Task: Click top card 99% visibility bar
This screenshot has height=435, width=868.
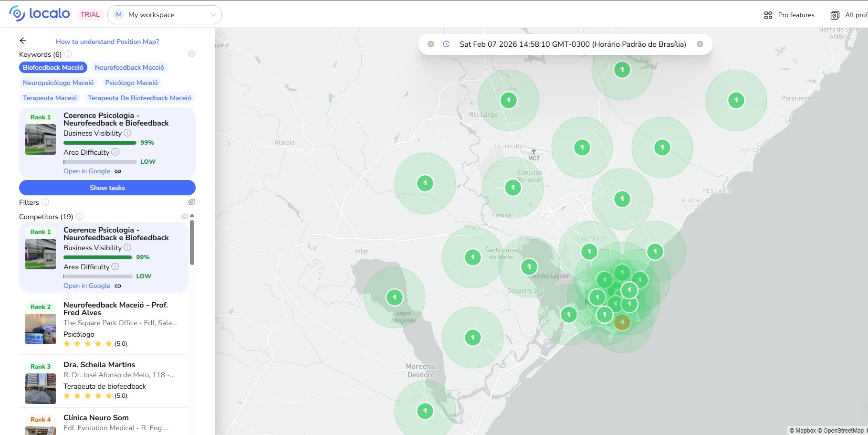Action: pyautogui.click(x=100, y=142)
